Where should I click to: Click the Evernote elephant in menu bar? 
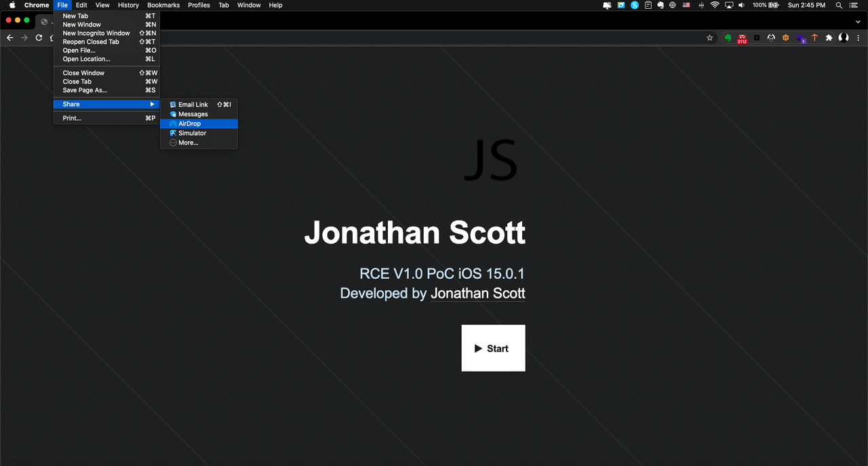(x=660, y=5)
